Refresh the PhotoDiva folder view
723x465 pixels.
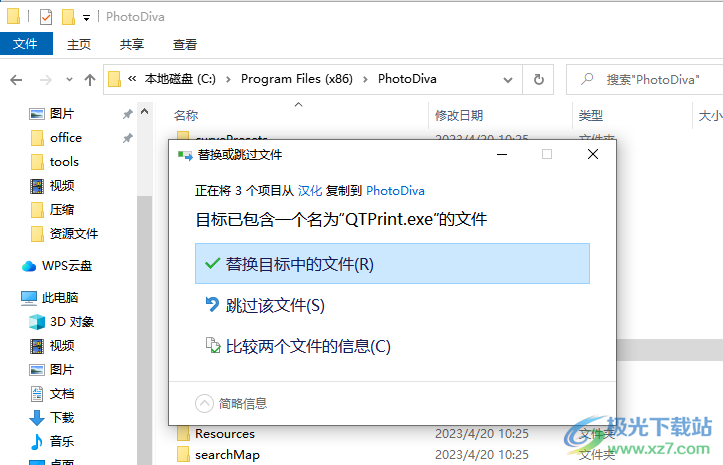coord(538,80)
